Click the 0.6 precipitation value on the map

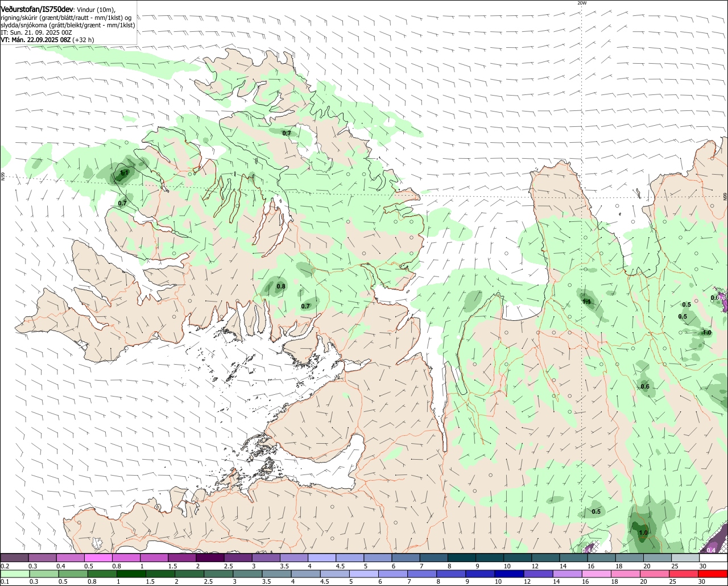[645, 387]
